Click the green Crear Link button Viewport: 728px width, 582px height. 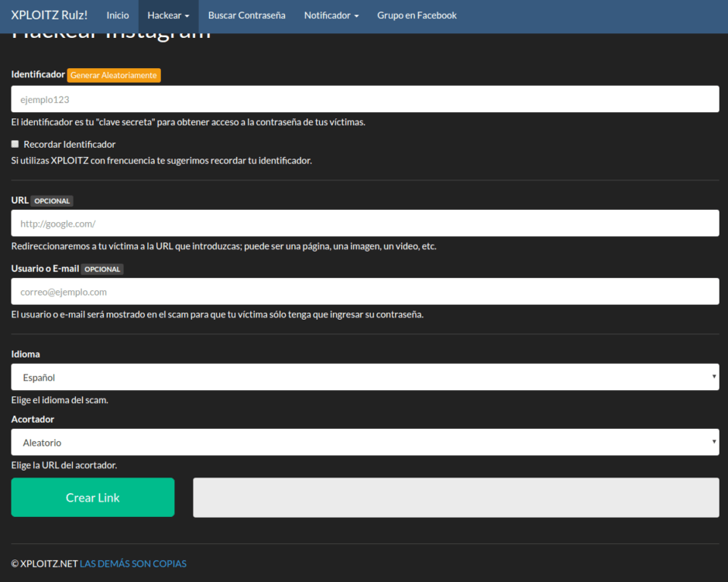tap(93, 497)
